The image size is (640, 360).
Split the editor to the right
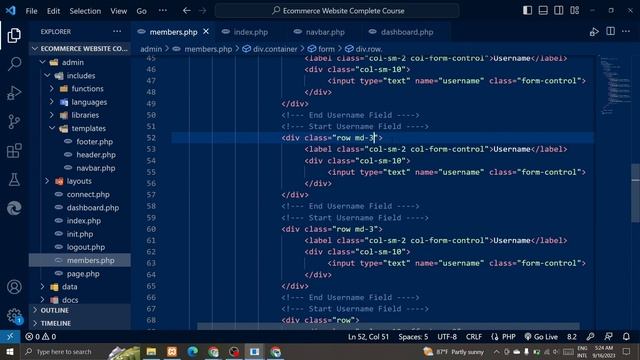tap(611, 31)
